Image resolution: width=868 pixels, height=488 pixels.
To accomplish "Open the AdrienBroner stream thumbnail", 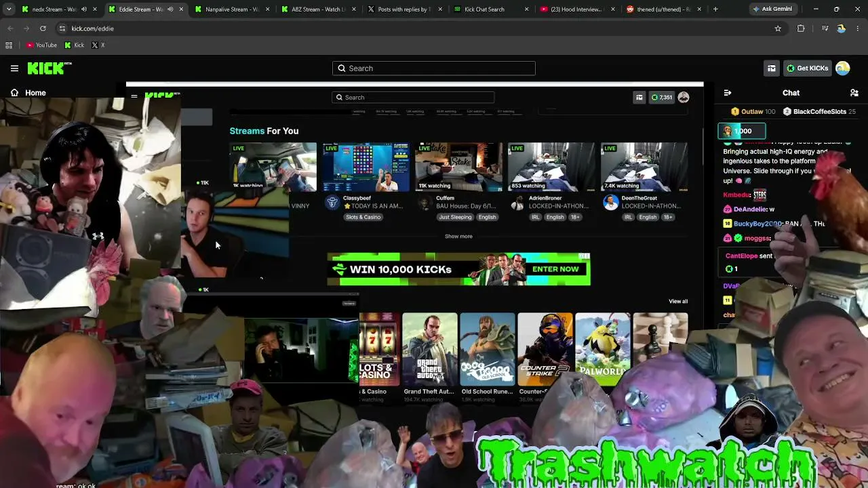I will pos(551,167).
